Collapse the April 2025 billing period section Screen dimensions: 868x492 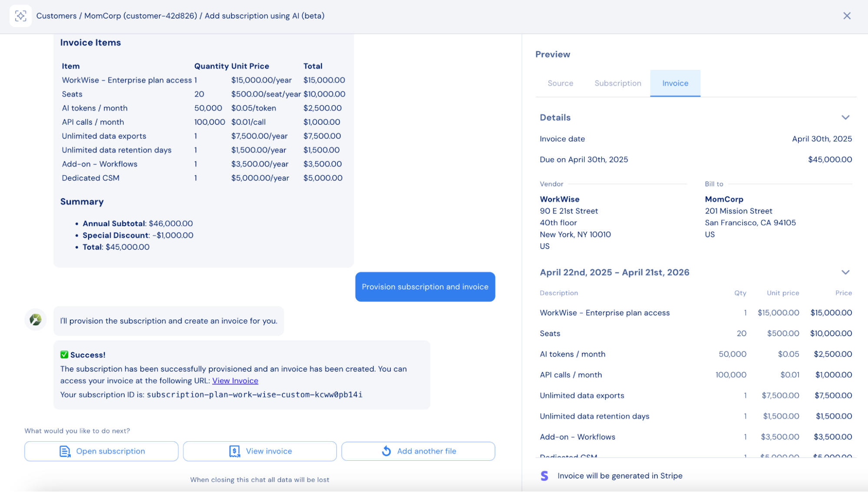[x=845, y=272]
